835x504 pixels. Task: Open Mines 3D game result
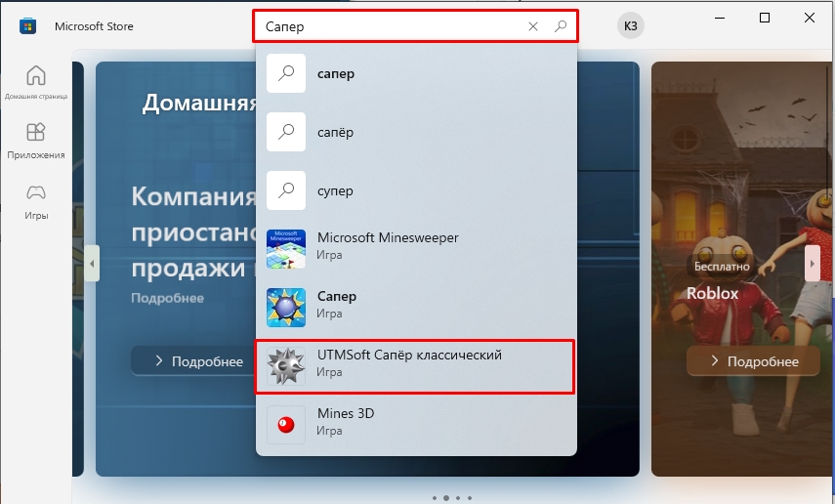pyautogui.click(x=416, y=425)
